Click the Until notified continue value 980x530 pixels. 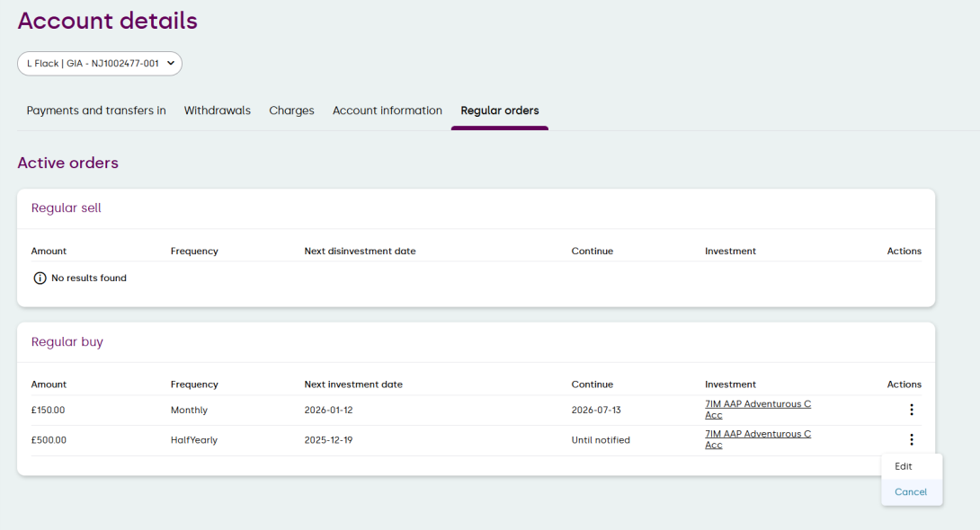601,440
